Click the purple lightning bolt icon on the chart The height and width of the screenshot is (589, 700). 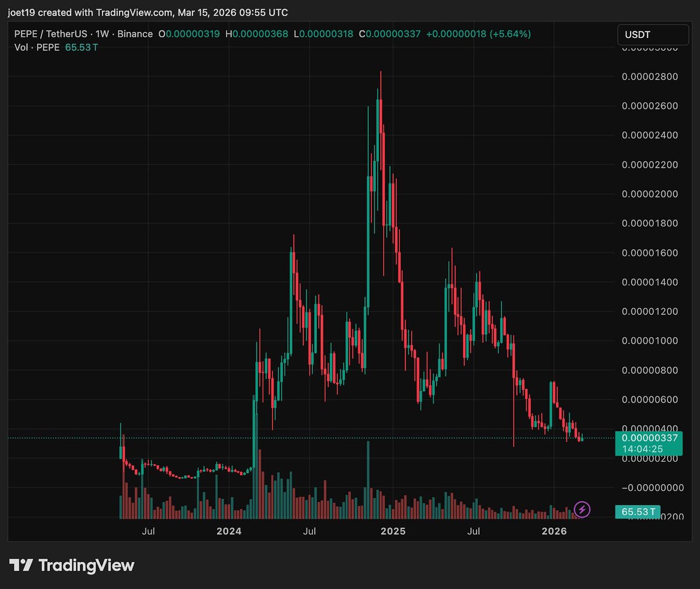tap(582, 510)
